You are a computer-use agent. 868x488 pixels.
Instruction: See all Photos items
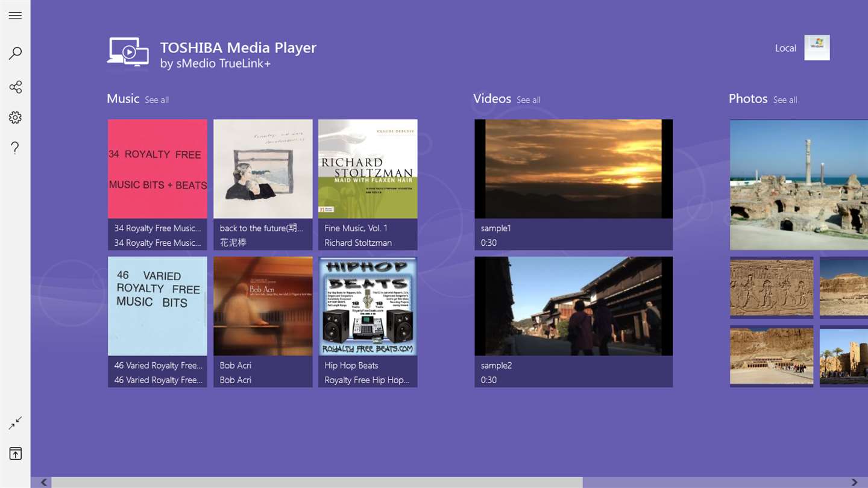pos(785,100)
